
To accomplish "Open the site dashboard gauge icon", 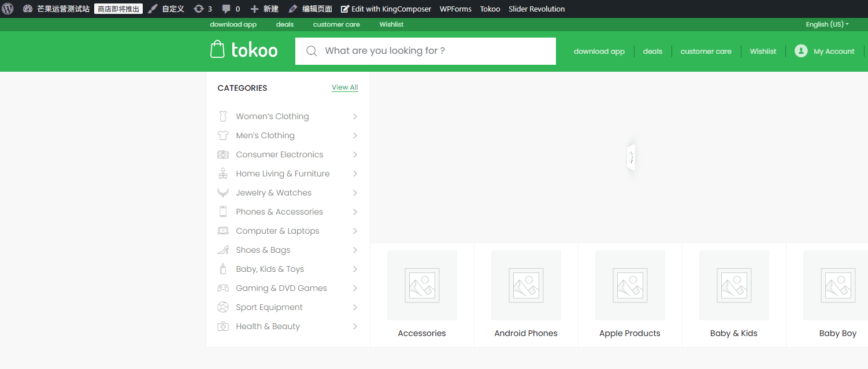I will click(28, 9).
